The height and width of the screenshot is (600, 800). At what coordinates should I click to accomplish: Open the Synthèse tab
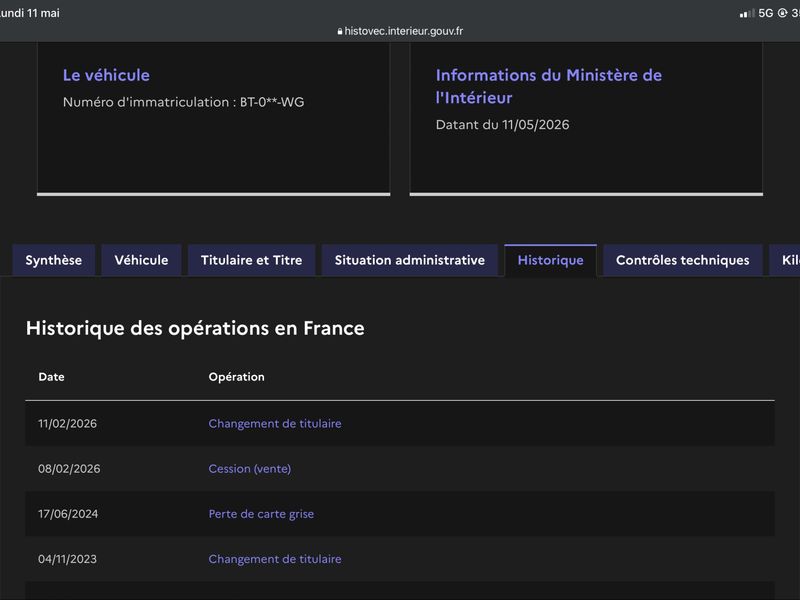[x=54, y=260]
